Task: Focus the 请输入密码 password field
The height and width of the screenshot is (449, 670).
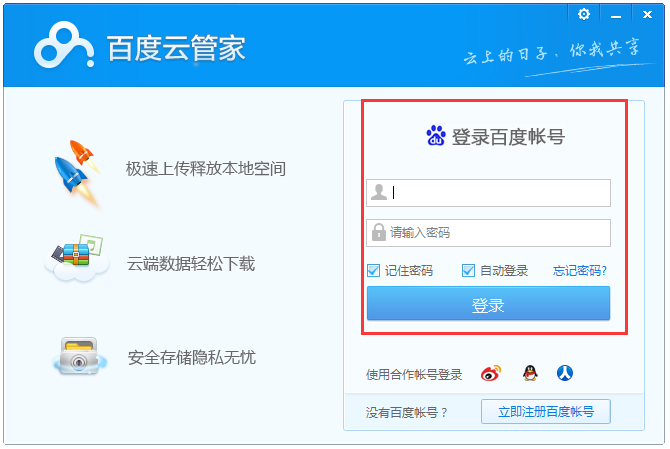Action: [488, 233]
